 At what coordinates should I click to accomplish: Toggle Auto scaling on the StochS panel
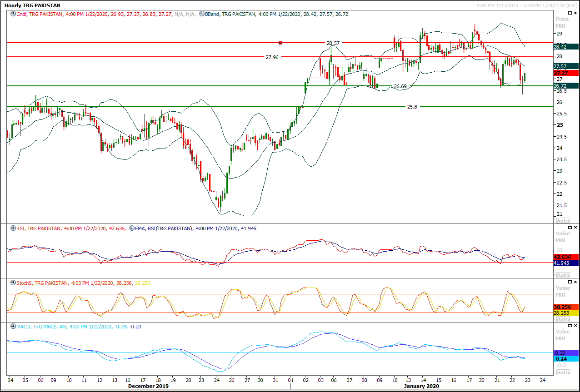tap(563, 319)
